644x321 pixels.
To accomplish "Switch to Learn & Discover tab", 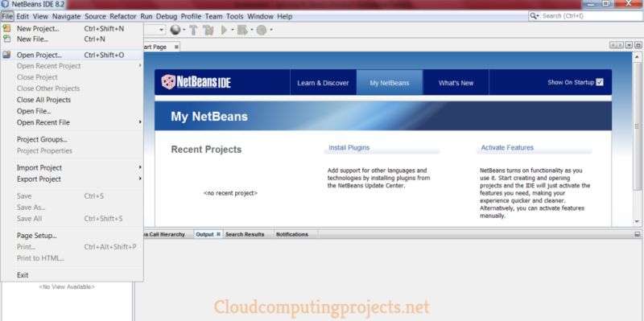I will tap(323, 83).
